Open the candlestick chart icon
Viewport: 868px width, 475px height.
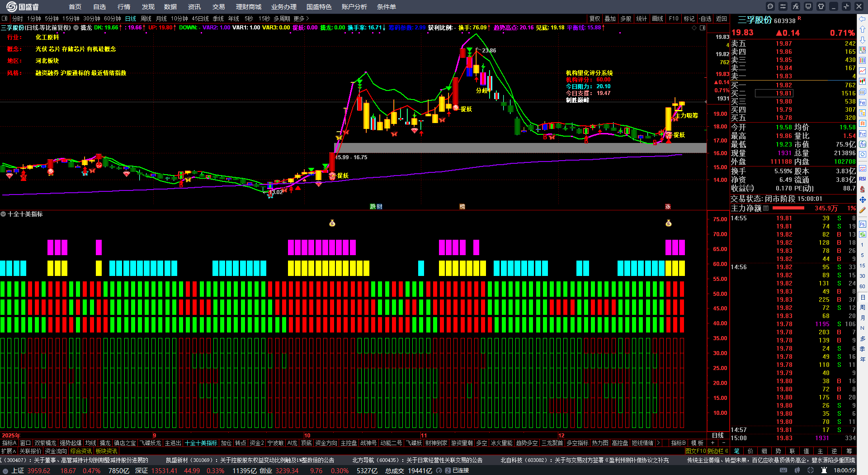tap(863, 81)
